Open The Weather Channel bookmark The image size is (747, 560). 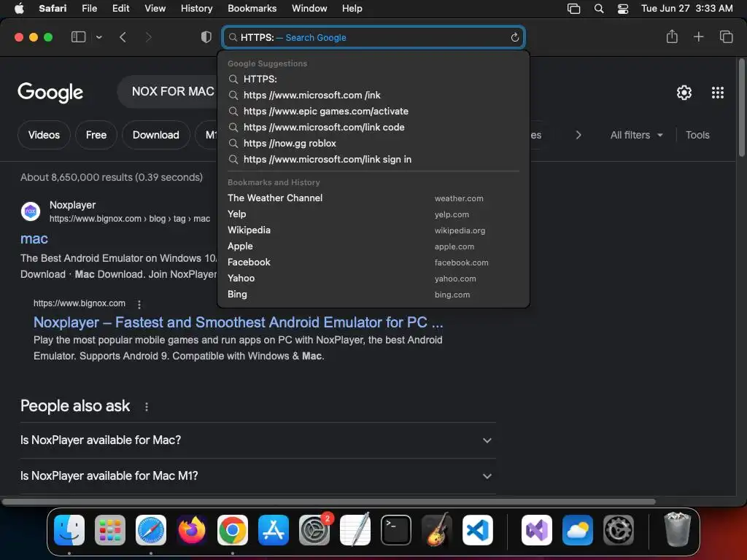[x=373, y=198]
